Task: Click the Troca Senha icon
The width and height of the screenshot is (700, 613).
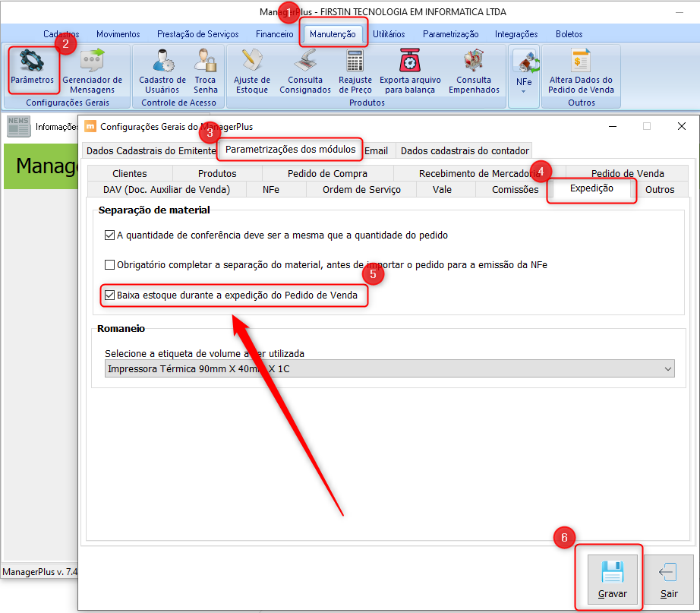Action: coord(205,71)
